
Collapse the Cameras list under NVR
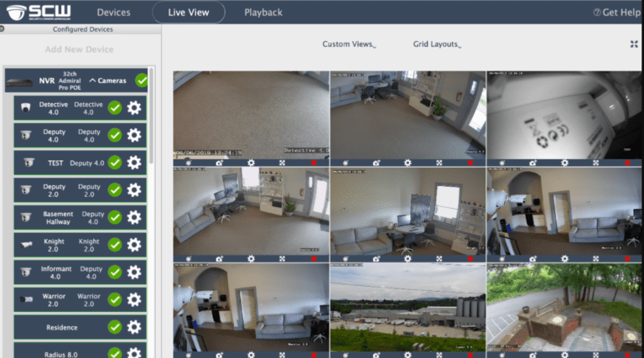click(108, 80)
